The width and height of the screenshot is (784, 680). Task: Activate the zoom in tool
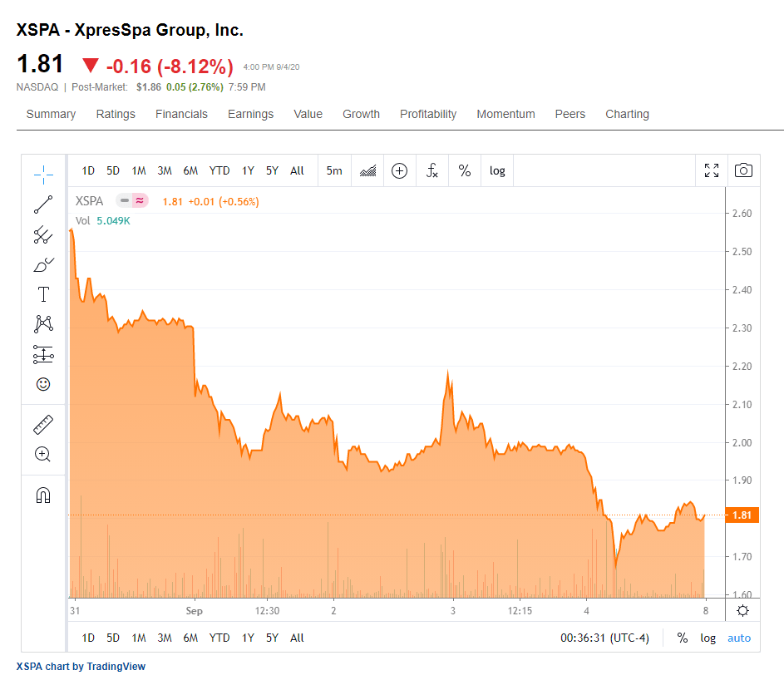(x=43, y=454)
